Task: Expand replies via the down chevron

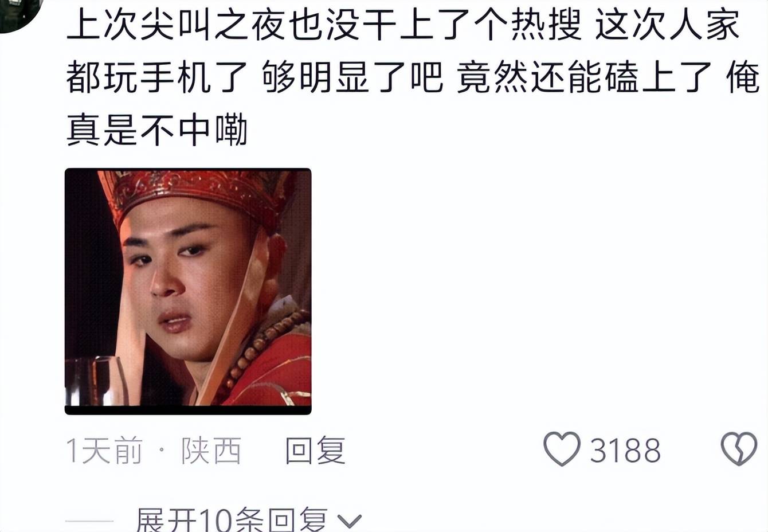Action: pos(349,521)
